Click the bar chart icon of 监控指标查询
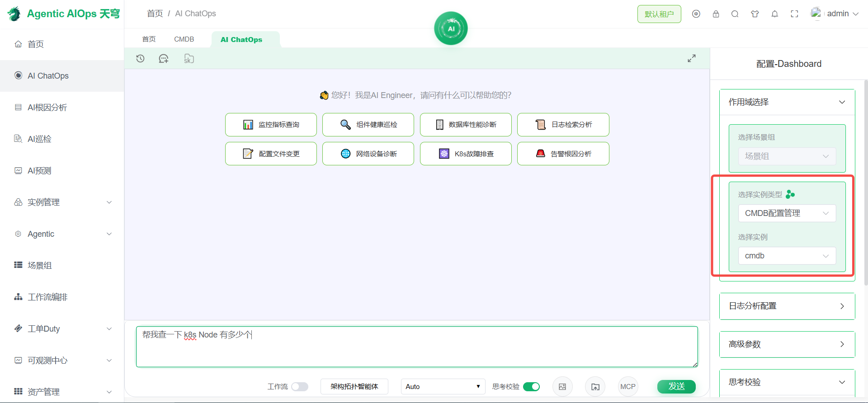This screenshot has width=868, height=403. coord(248,125)
